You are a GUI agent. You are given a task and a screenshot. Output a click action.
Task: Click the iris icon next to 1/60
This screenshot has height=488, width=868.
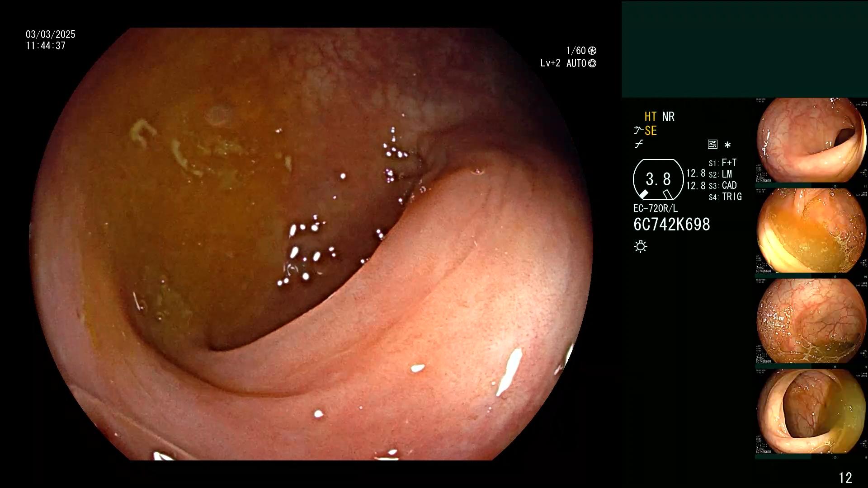point(592,51)
